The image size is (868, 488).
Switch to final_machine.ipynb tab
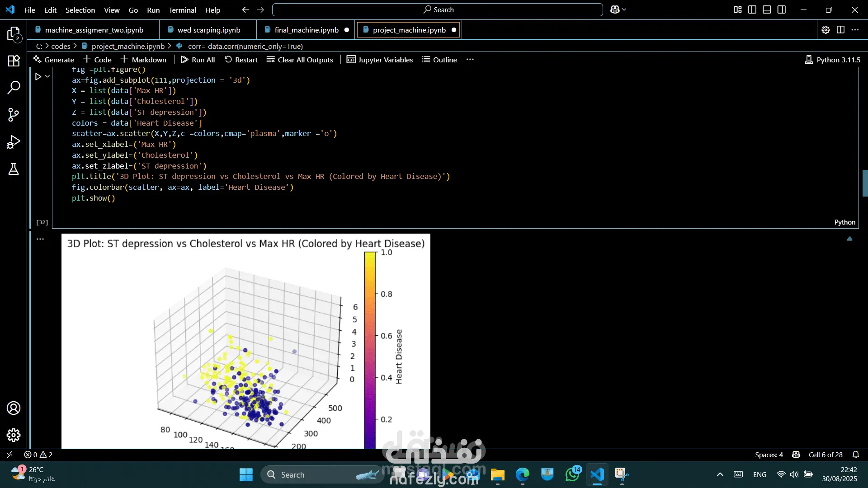[x=306, y=30]
